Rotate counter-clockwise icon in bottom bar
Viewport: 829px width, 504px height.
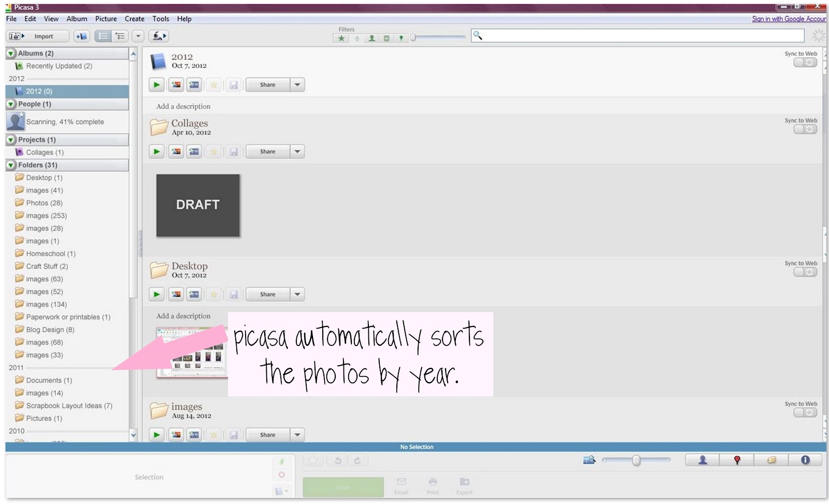pos(338,460)
